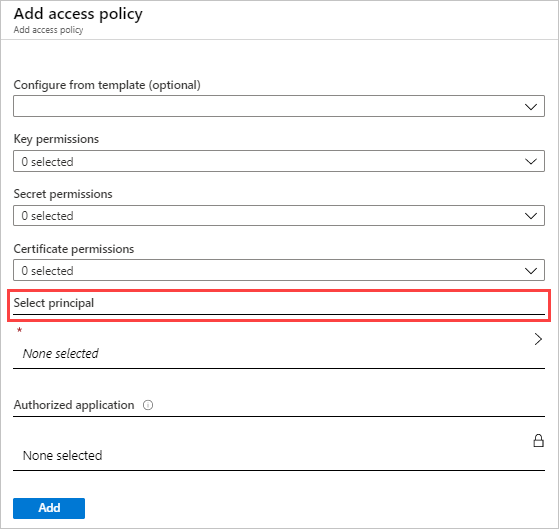Click the Authorized application label
Image resolution: width=559 pixels, height=529 pixels.
tap(74, 405)
